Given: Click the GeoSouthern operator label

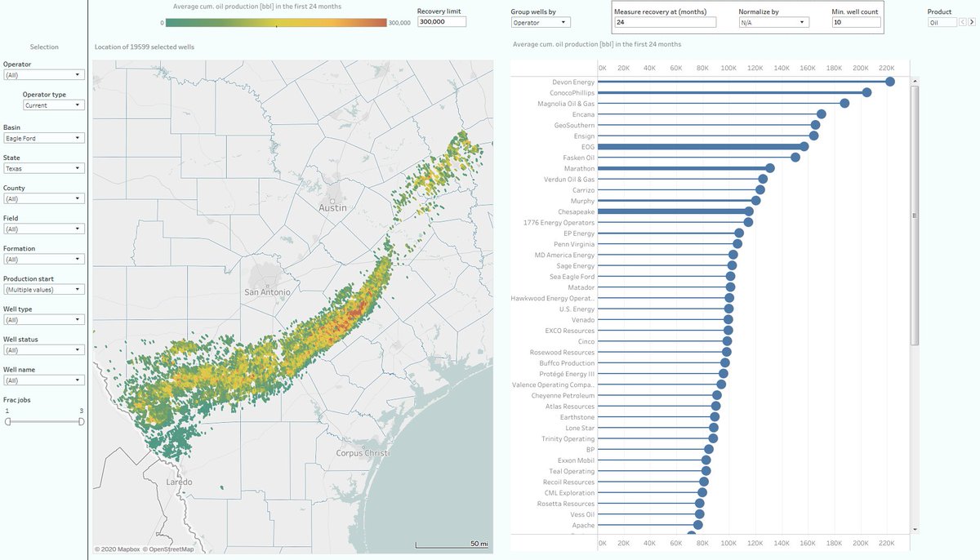Looking at the screenshot, I should 574,125.
